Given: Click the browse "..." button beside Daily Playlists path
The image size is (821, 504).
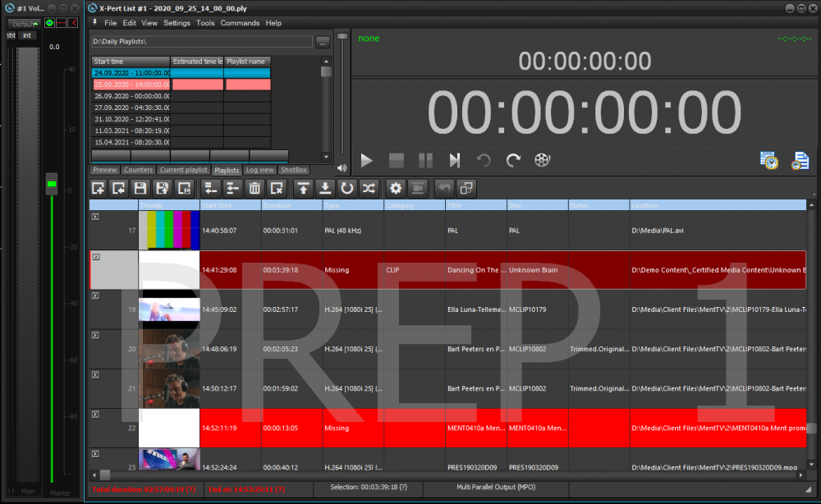Looking at the screenshot, I should coord(323,41).
